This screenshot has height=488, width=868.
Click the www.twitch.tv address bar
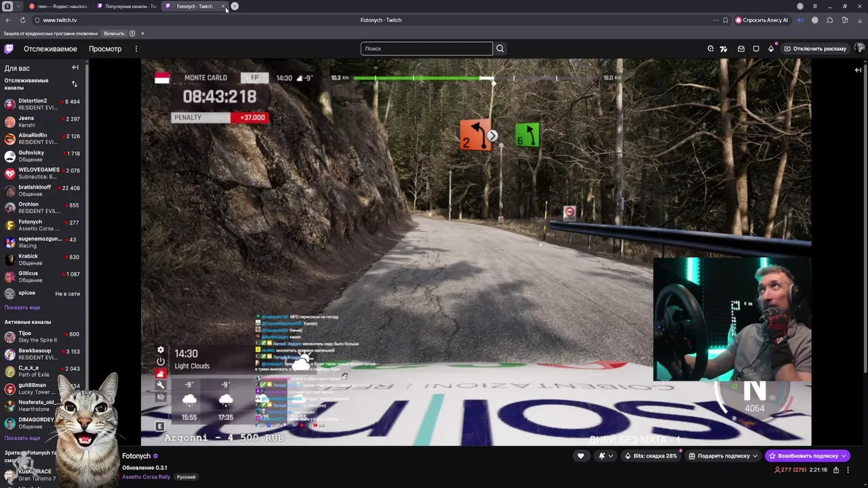tap(60, 20)
